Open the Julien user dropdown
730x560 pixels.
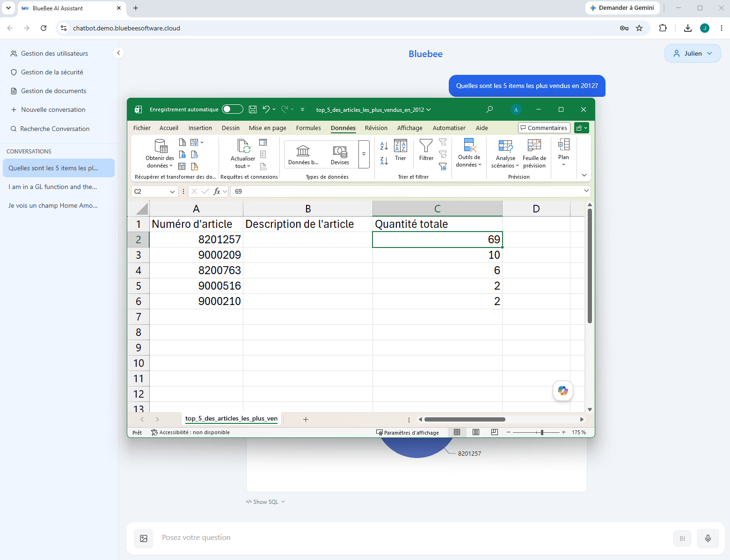(693, 53)
